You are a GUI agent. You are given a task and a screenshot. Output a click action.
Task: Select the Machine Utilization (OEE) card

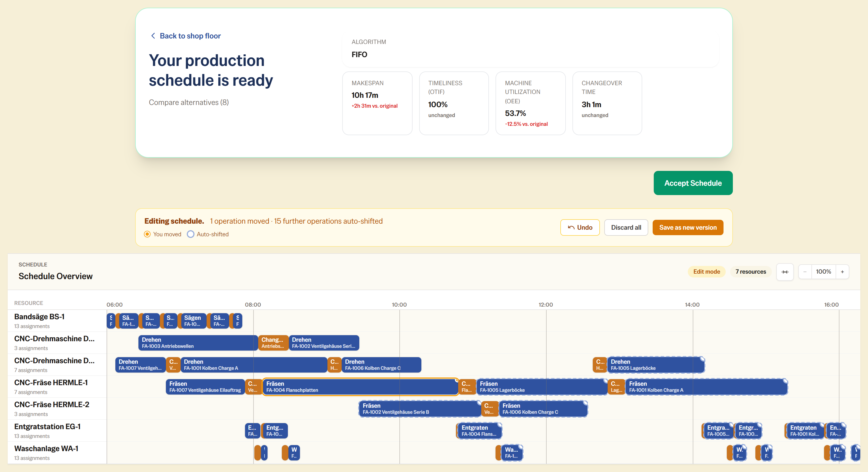(530, 103)
